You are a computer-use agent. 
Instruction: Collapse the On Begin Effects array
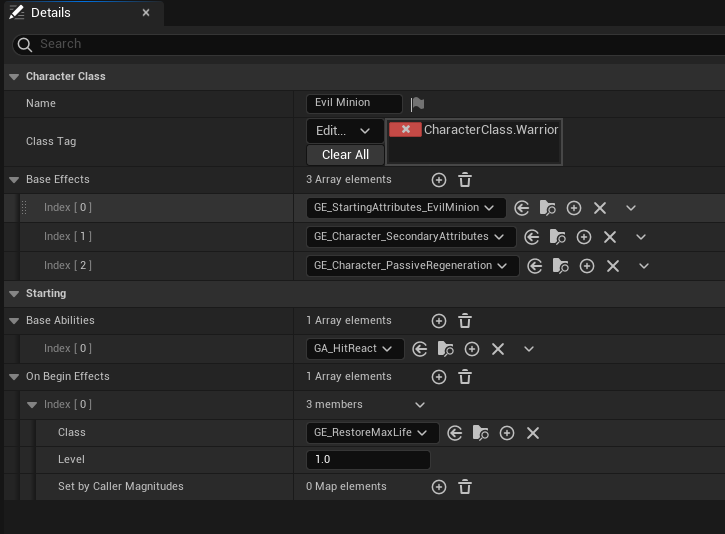[13, 377]
